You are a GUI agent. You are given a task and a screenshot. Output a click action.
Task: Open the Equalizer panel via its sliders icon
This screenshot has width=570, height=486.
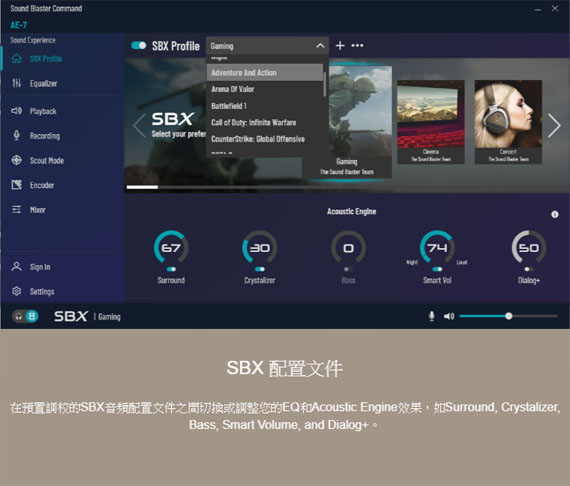coord(16,83)
